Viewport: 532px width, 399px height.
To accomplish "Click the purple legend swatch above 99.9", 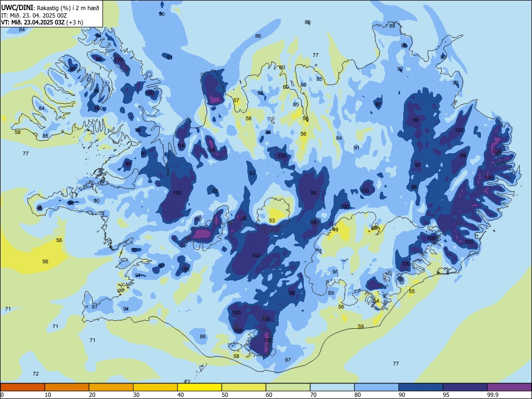I will [x=509, y=387].
